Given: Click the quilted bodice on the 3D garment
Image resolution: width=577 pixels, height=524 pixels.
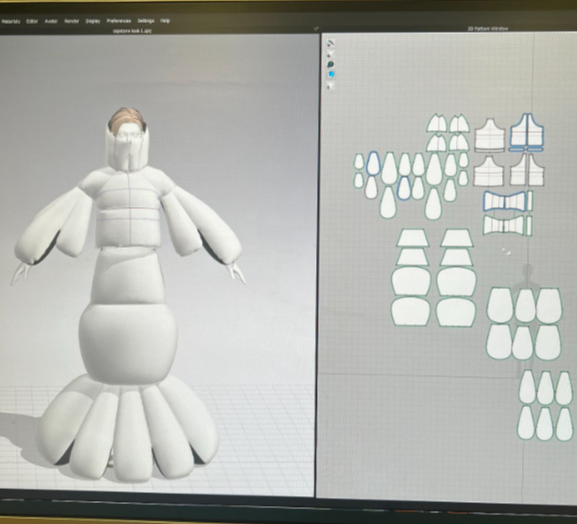Looking at the screenshot, I should [129, 208].
